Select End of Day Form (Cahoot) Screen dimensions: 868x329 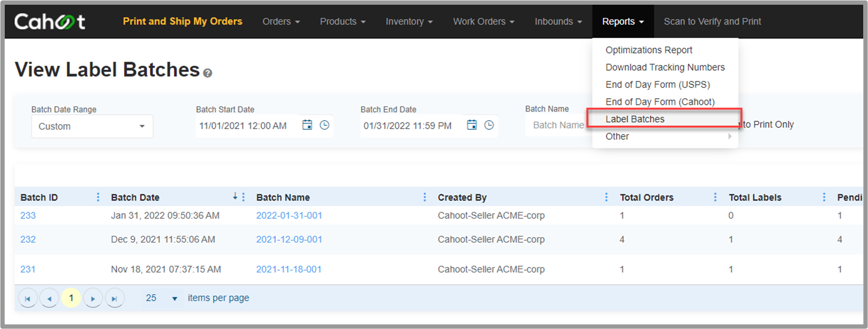pos(660,102)
